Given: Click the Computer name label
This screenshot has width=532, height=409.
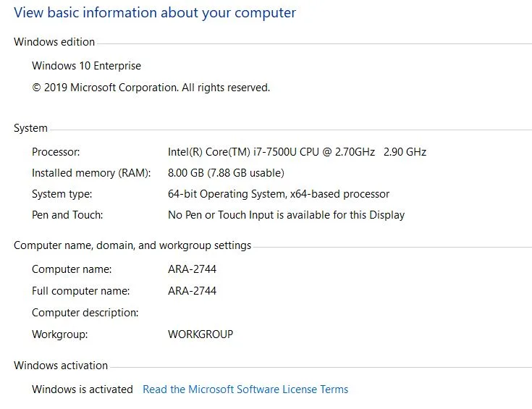Looking at the screenshot, I should point(72,269).
